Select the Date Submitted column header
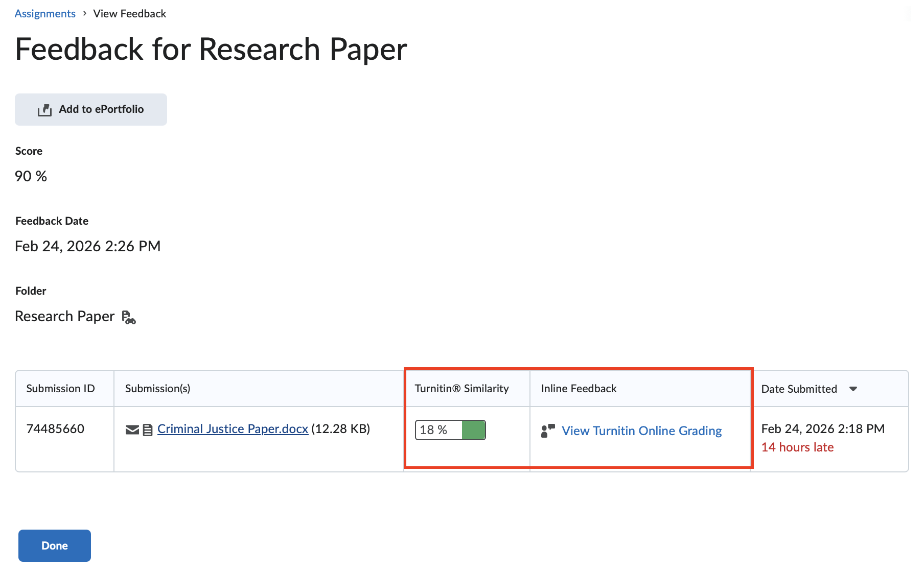The image size is (924, 572). click(799, 389)
